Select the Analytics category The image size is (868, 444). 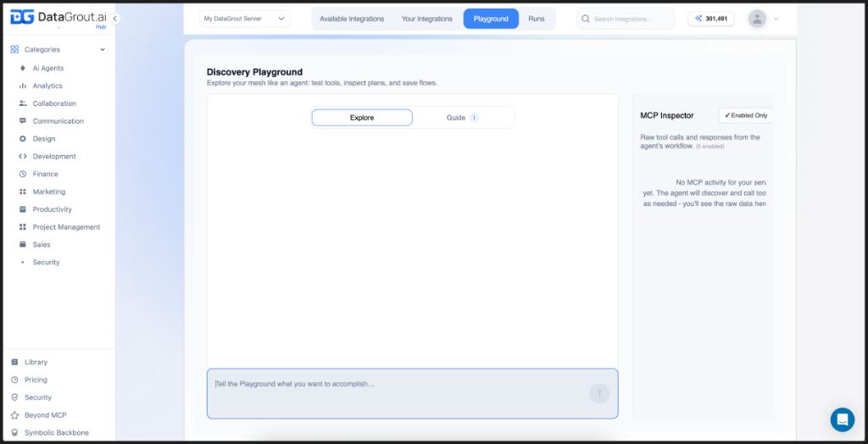tap(47, 86)
